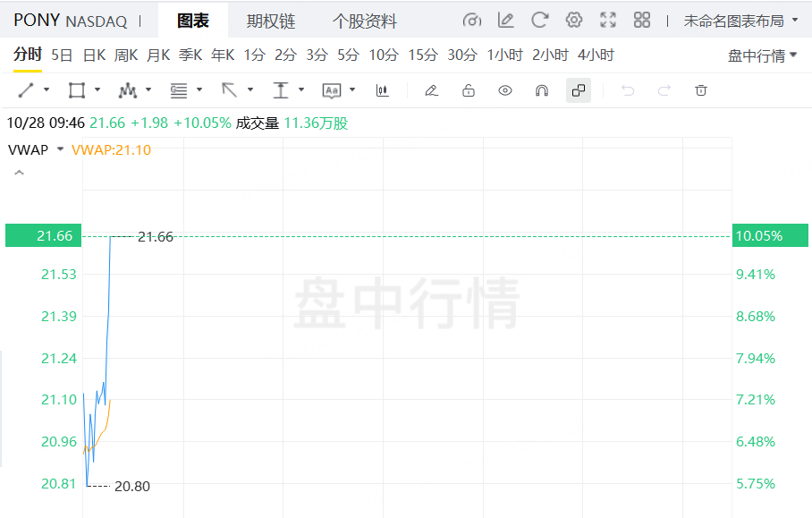This screenshot has height=518, width=812.
Task: Open chart settings gear icon
Action: (574, 21)
